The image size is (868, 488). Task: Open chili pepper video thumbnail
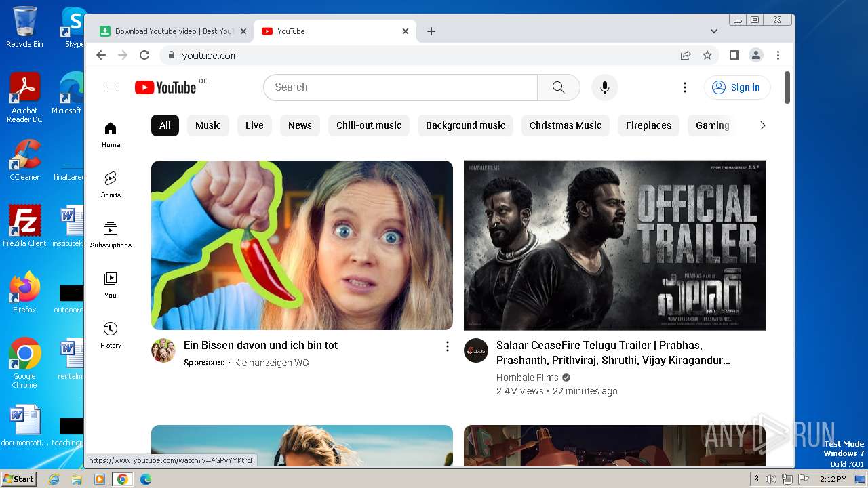(302, 245)
